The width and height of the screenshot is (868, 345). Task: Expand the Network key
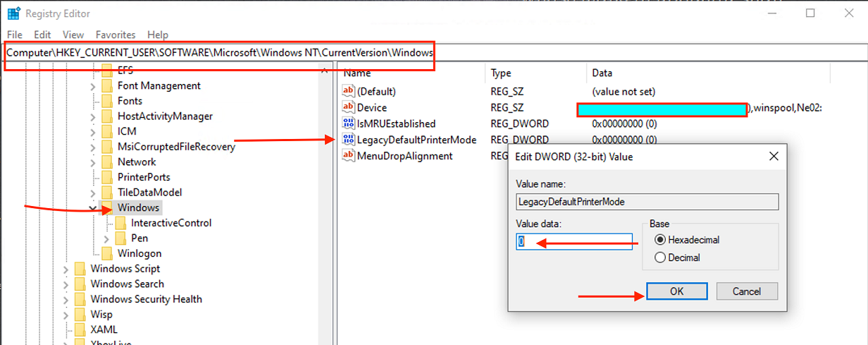tap(93, 162)
